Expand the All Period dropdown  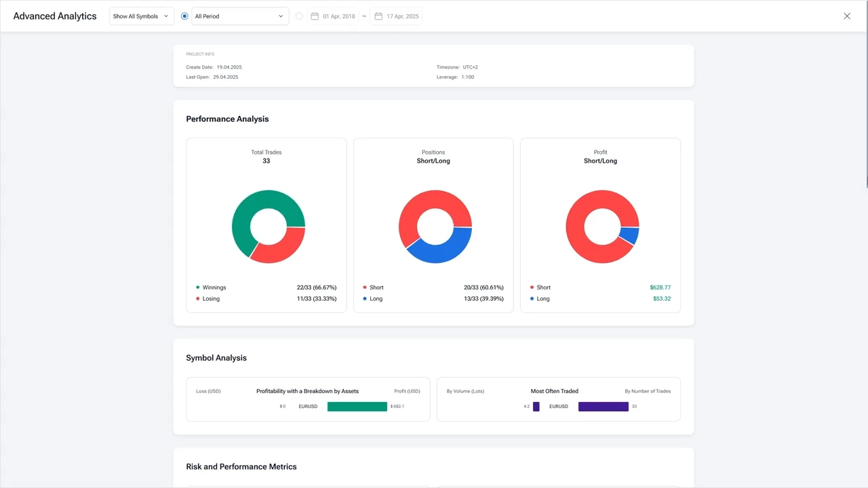point(240,16)
